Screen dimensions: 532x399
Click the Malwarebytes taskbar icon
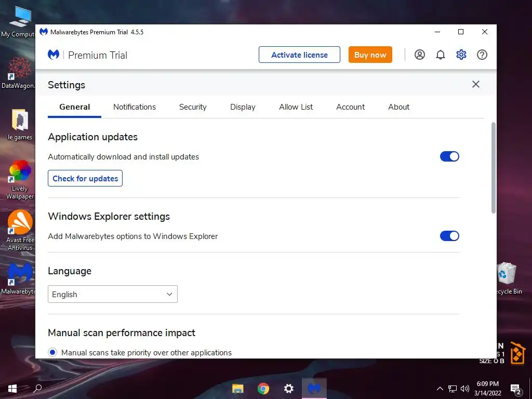tap(314, 389)
